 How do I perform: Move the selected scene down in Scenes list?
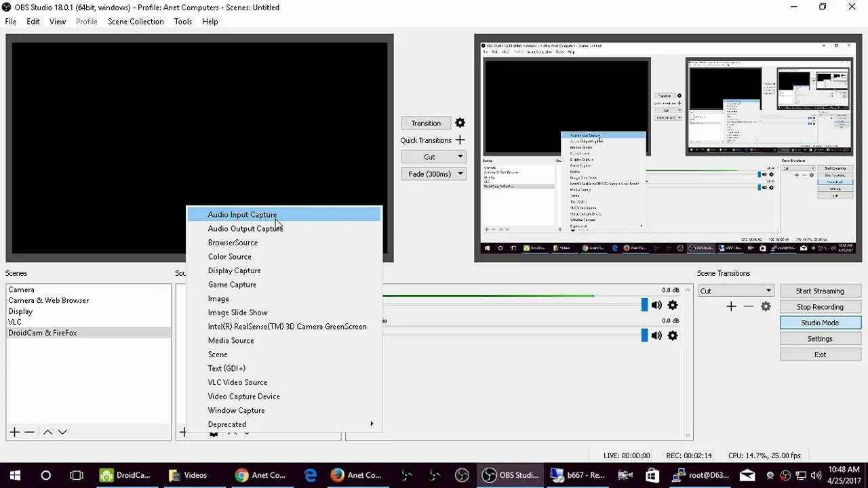[x=62, y=432]
